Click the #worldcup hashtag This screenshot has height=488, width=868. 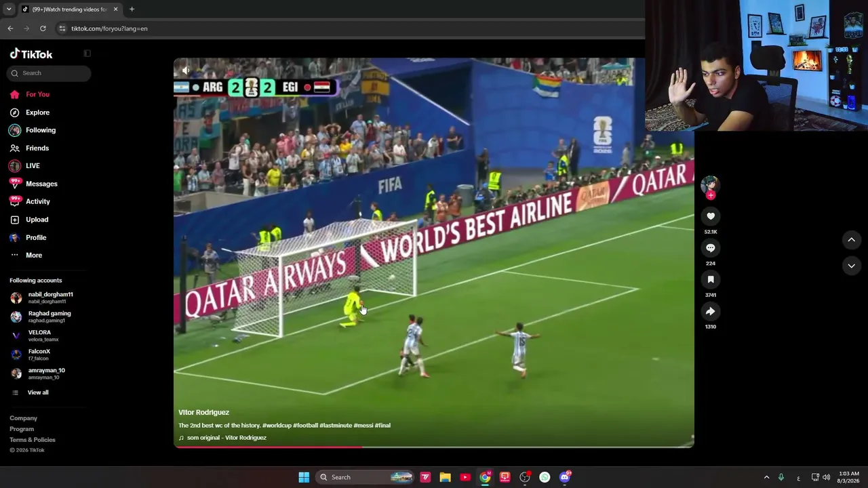click(277, 426)
